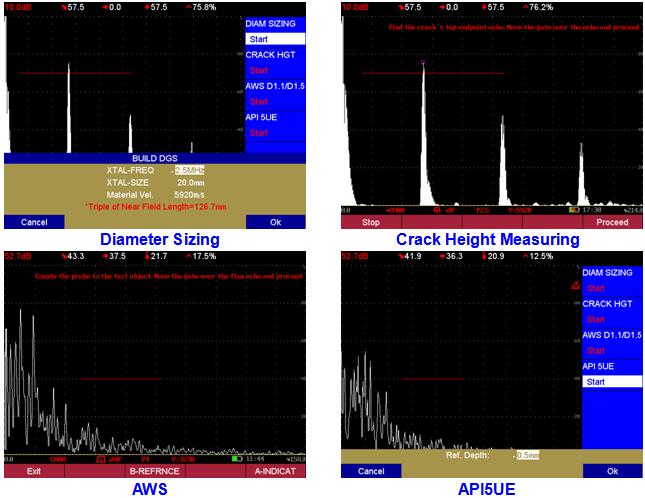Image resolution: width=645 pixels, height=498 pixels.
Task: Click the BUILD DGS title bar
Action: click(155, 158)
